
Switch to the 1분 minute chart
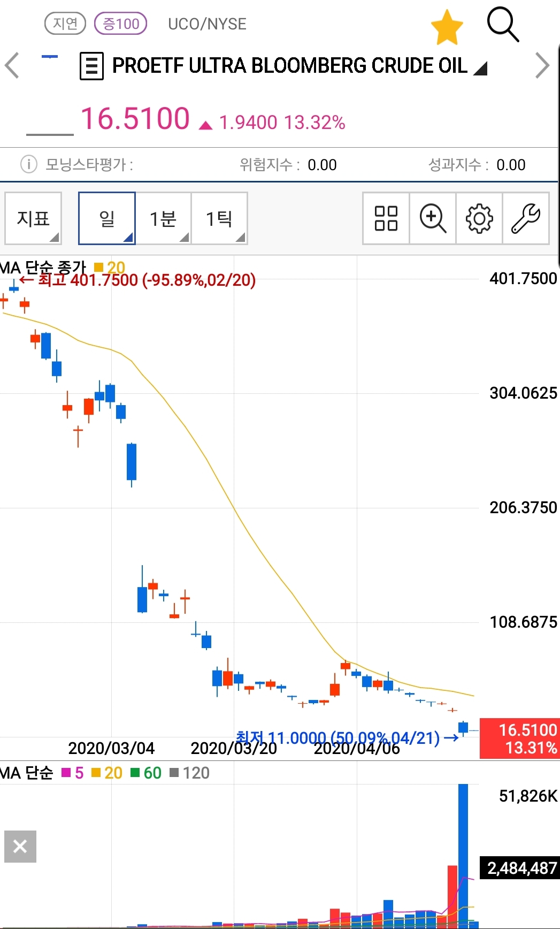click(163, 218)
